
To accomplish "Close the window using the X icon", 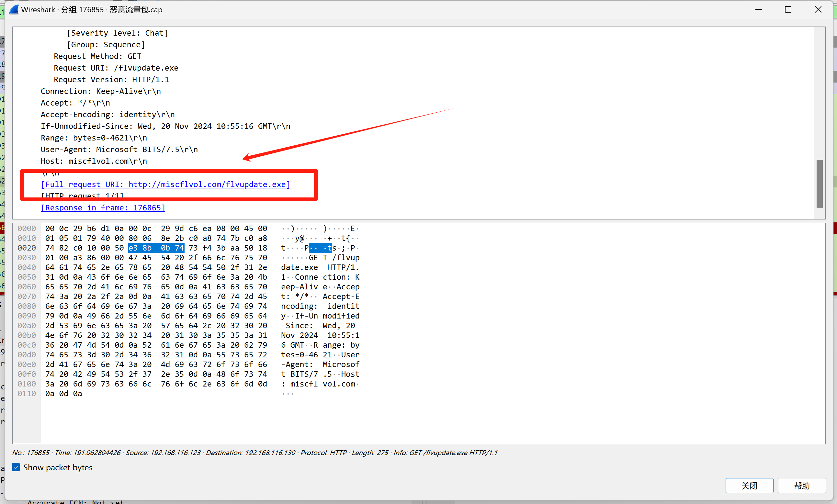I will 818,9.
